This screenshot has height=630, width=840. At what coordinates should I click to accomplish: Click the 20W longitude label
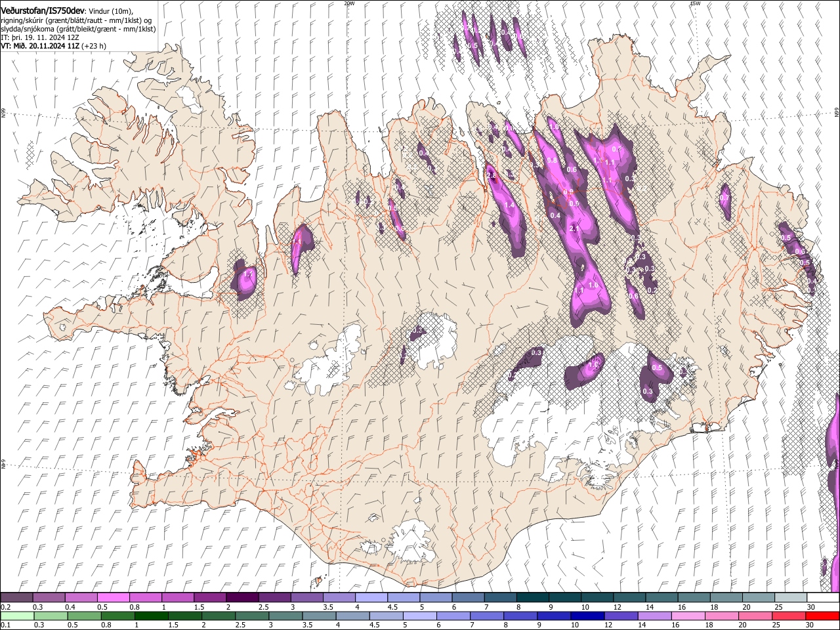(349, 3)
